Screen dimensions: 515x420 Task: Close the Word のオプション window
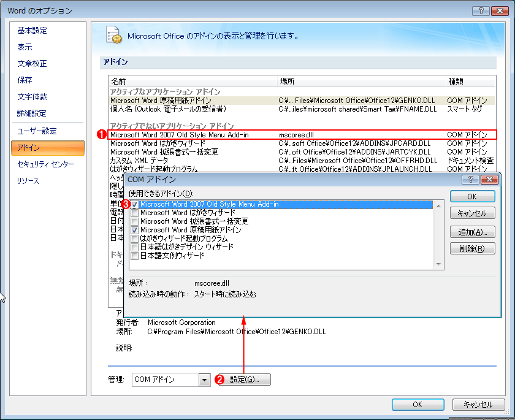pyautogui.click(x=500, y=11)
